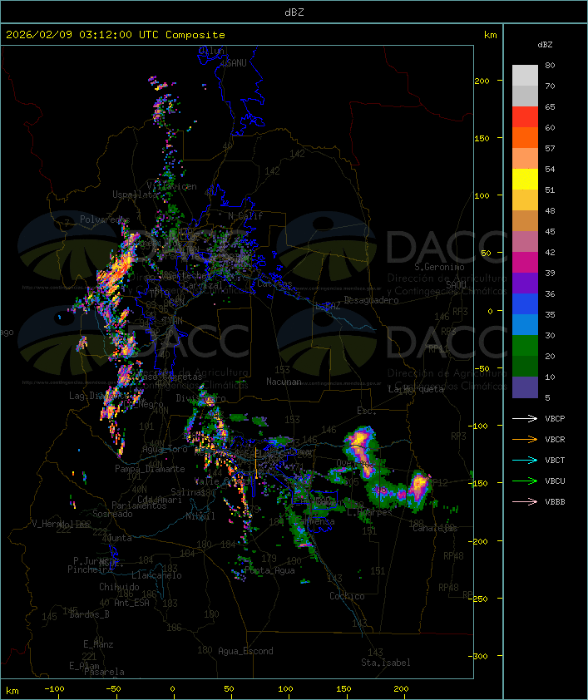Click the 'dBZ' title at the top center

pyautogui.click(x=294, y=12)
